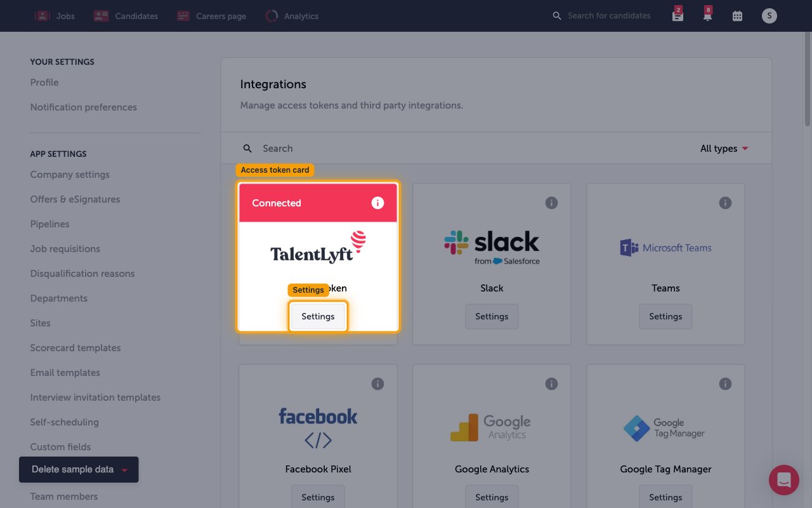Open Interview invitation templates
Screen dimensions: 812x508
[x=95, y=398]
